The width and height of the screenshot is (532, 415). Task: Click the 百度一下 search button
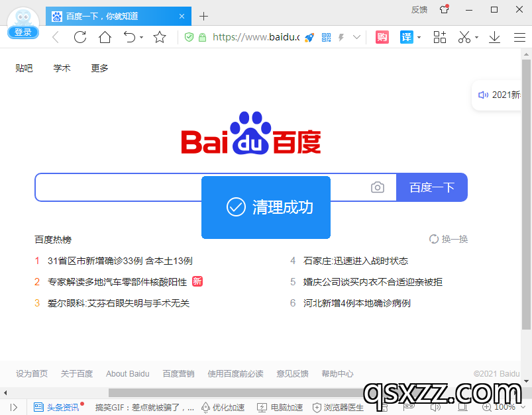432,187
